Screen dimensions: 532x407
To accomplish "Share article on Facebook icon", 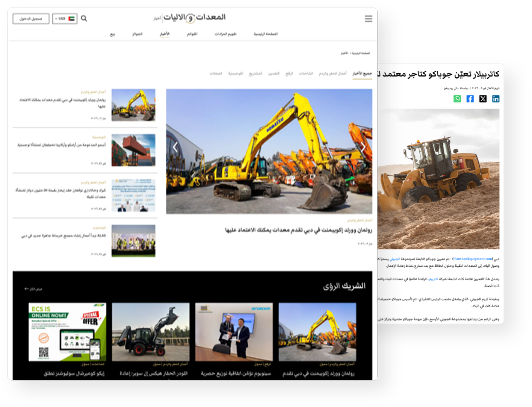I will click(x=470, y=99).
